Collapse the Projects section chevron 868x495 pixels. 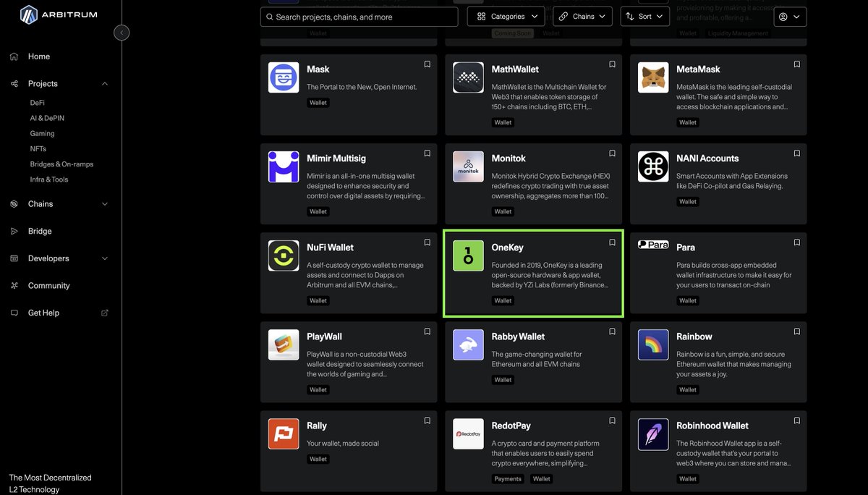tap(105, 84)
